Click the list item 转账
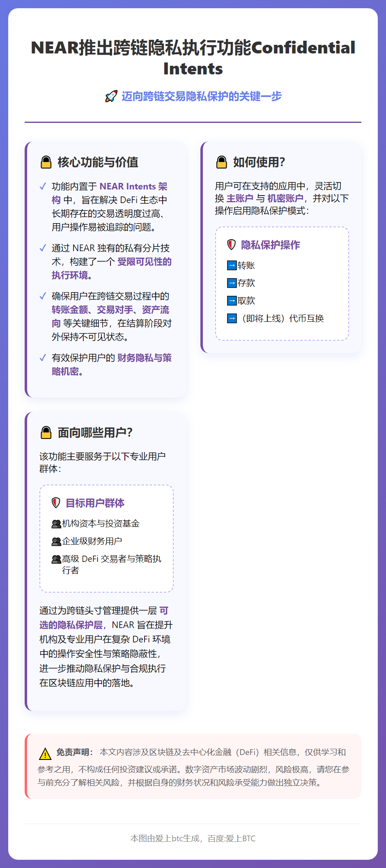Screen dimensions: 386x868 246,265
